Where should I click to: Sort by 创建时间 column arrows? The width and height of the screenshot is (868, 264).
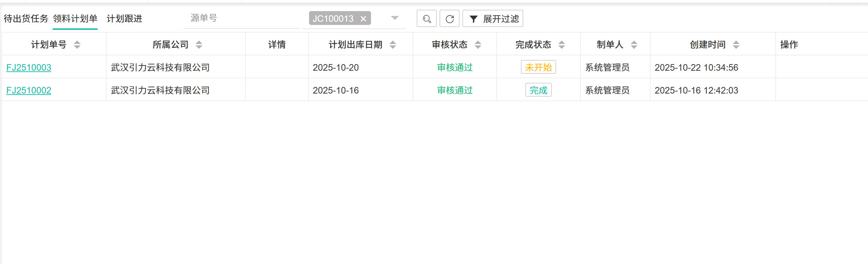(736, 45)
